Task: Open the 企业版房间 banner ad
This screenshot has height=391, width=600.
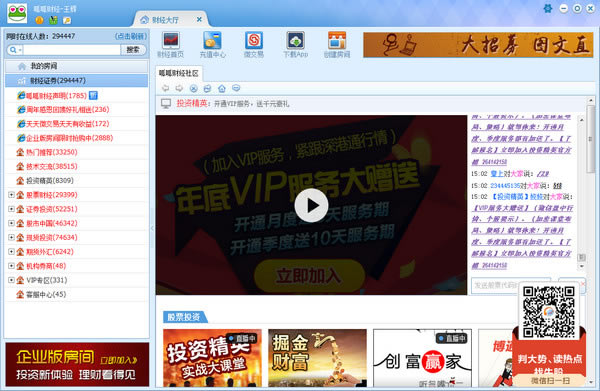Action: pyautogui.click(x=77, y=364)
